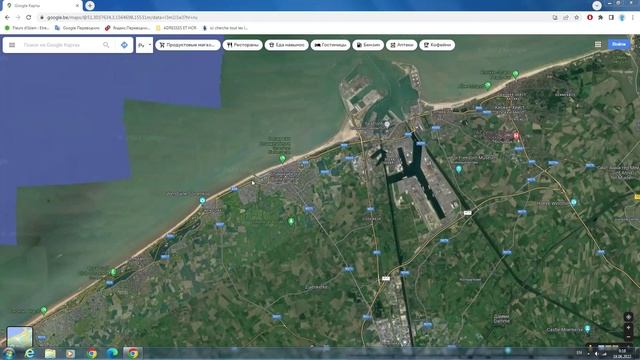Open the first bookmark with the green icon

[x=27, y=28]
